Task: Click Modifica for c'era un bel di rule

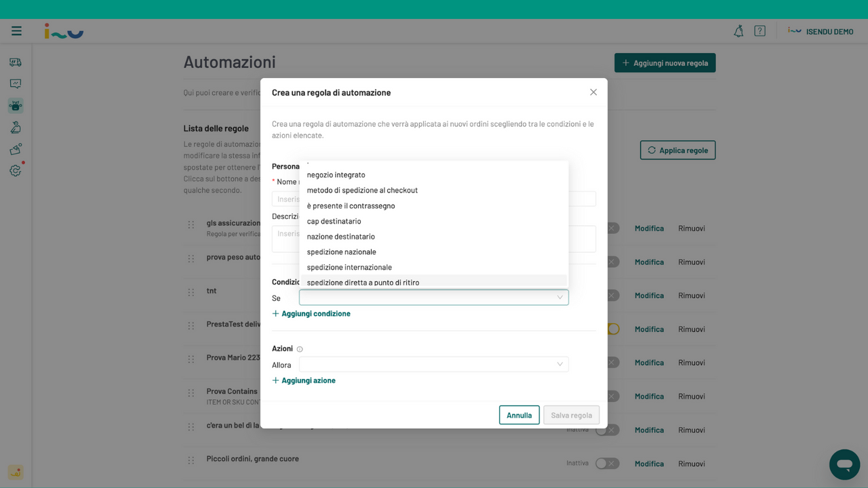Action: pos(649,430)
